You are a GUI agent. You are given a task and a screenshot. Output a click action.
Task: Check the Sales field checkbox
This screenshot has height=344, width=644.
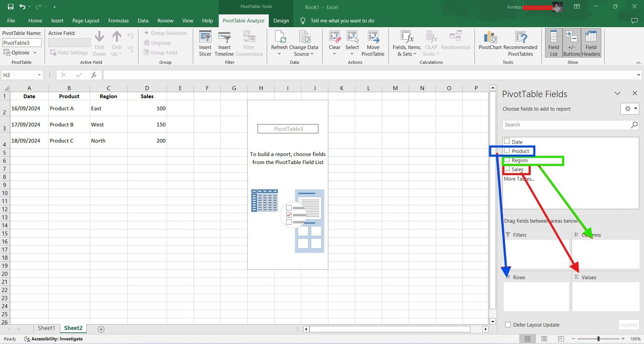(507, 169)
